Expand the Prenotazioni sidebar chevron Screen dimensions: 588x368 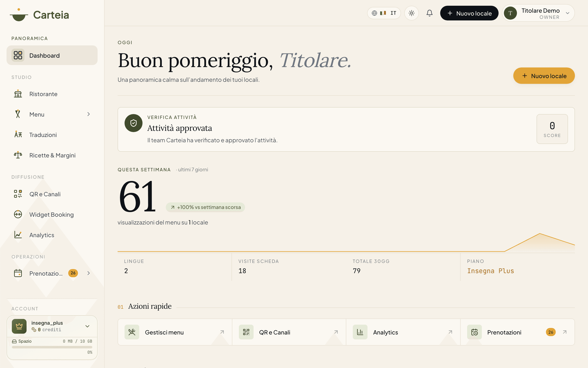coord(88,273)
